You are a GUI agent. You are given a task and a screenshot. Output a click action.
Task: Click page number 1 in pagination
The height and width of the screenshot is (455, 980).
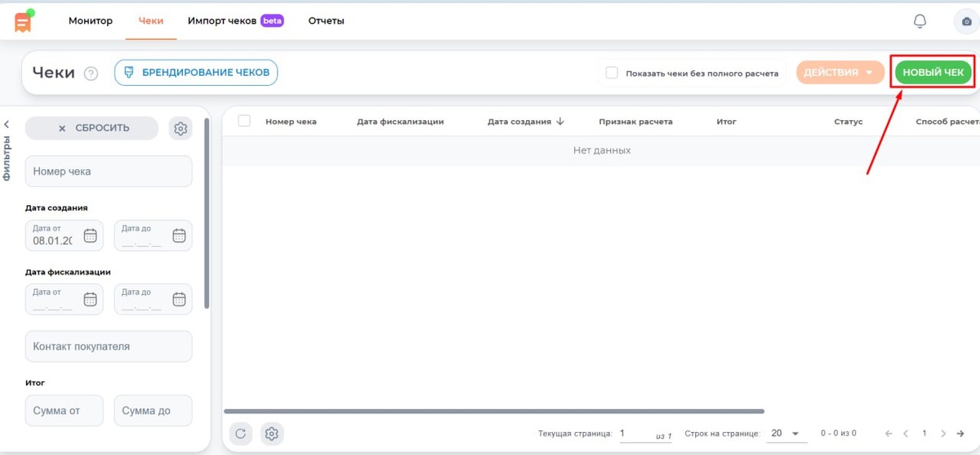[x=924, y=434]
